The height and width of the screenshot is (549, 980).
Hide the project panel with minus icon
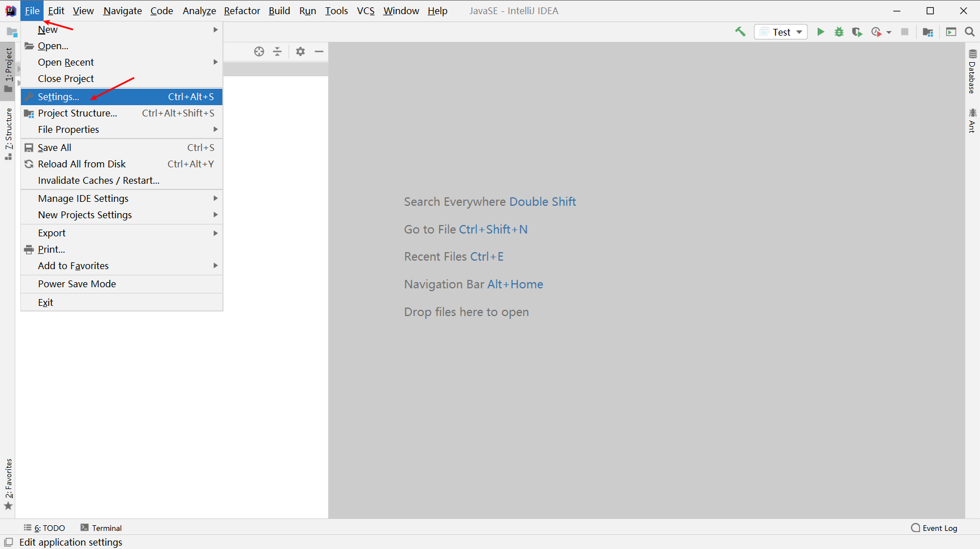click(319, 51)
